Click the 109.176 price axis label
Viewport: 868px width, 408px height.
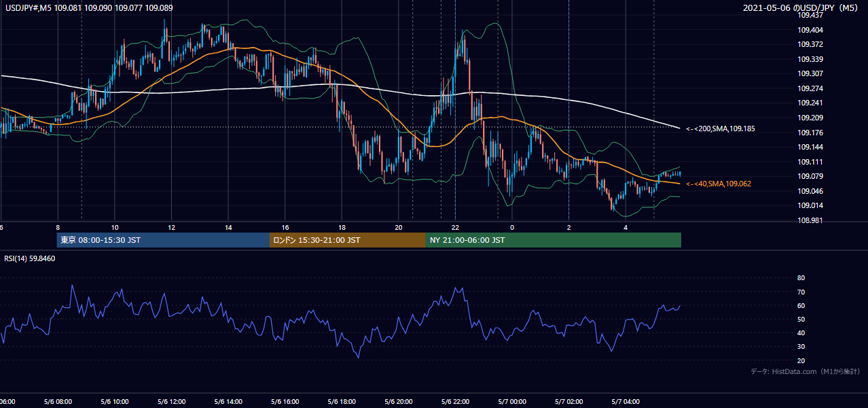point(810,133)
